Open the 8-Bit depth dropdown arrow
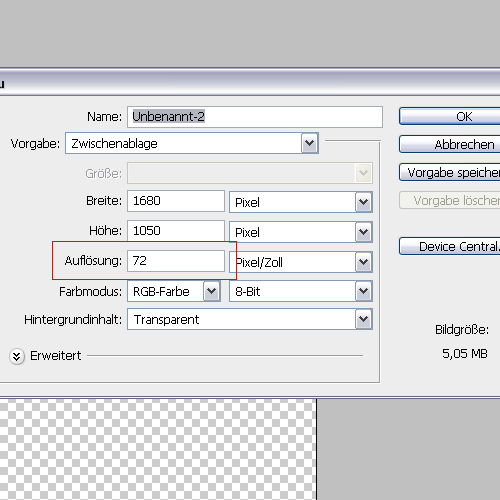500x500 pixels. pyautogui.click(x=363, y=291)
